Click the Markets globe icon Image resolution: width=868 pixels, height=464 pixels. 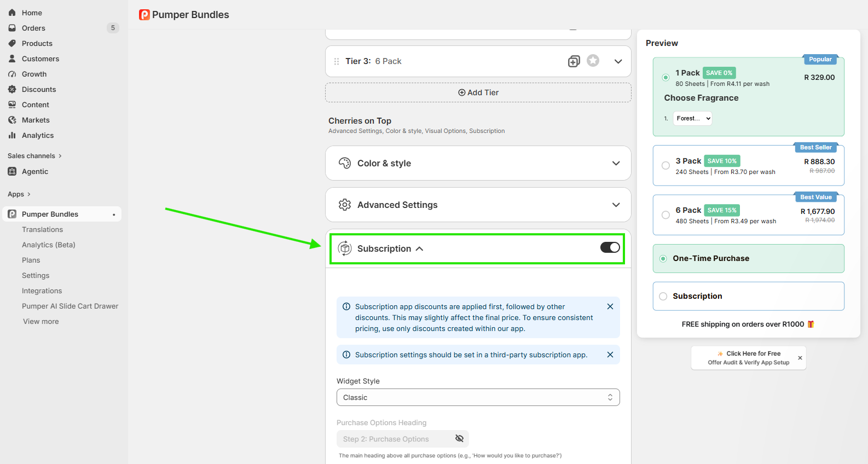[x=12, y=120]
